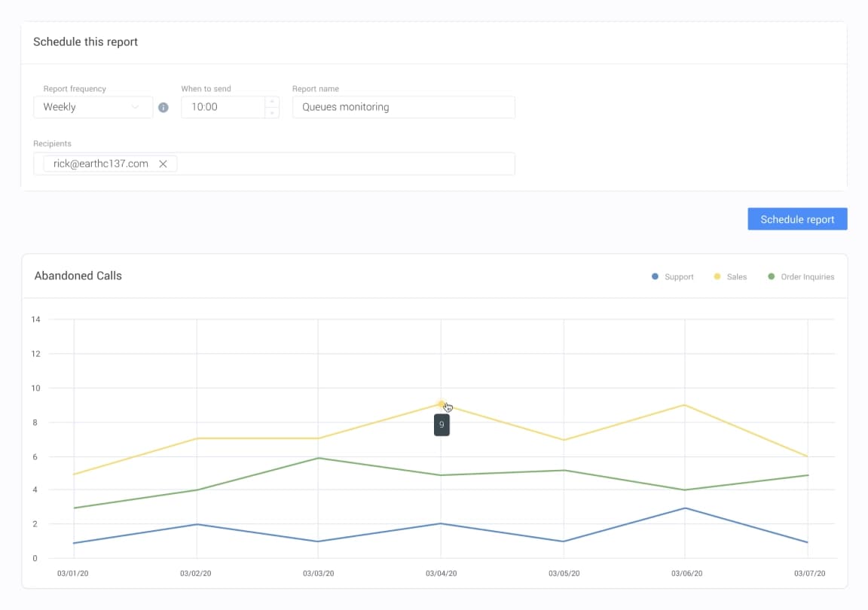Click the 03/03/20 axis label
Image resolution: width=868 pixels, height=610 pixels.
click(318, 573)
